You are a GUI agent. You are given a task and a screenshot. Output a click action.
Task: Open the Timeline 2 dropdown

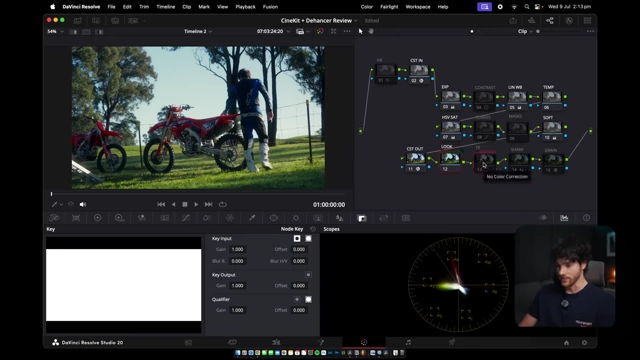[x=198, y=31]
